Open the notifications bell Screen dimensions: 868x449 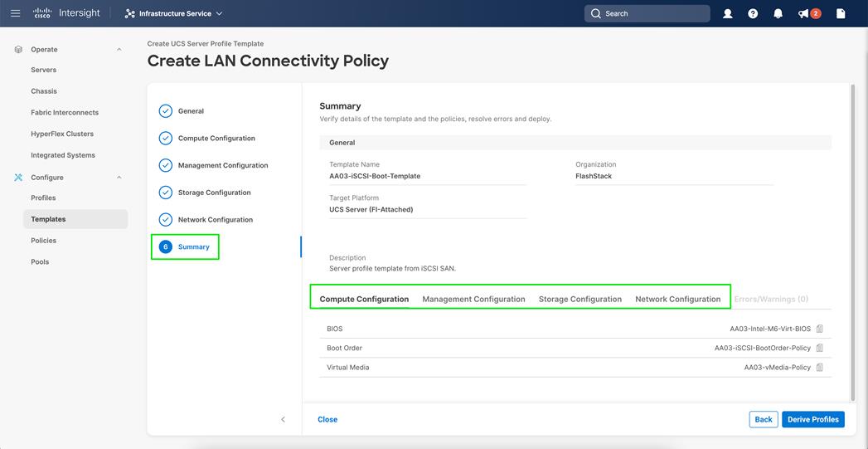778,13
